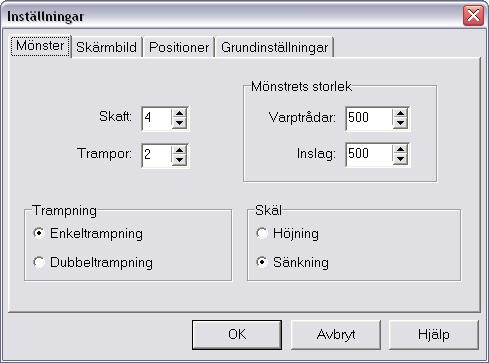Screen dimensions: 489x363
Task: Select the Enkeltrampning radio button
Action: pos(39,233)
